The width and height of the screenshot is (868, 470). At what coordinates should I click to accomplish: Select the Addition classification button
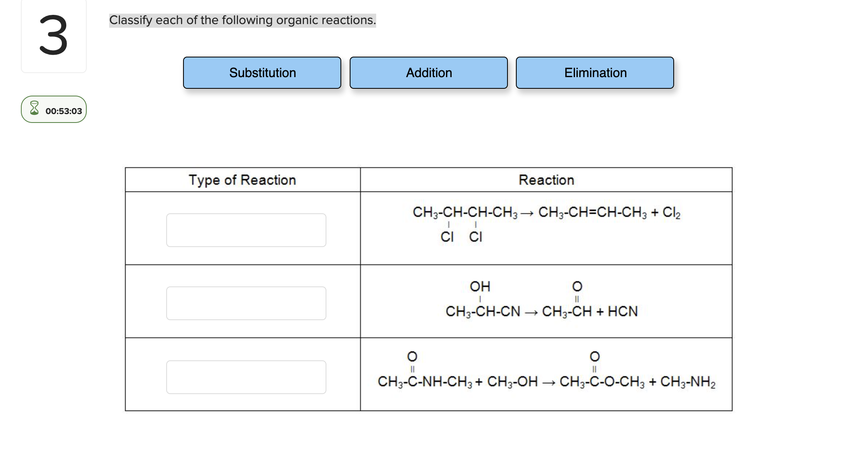point(429,73)
